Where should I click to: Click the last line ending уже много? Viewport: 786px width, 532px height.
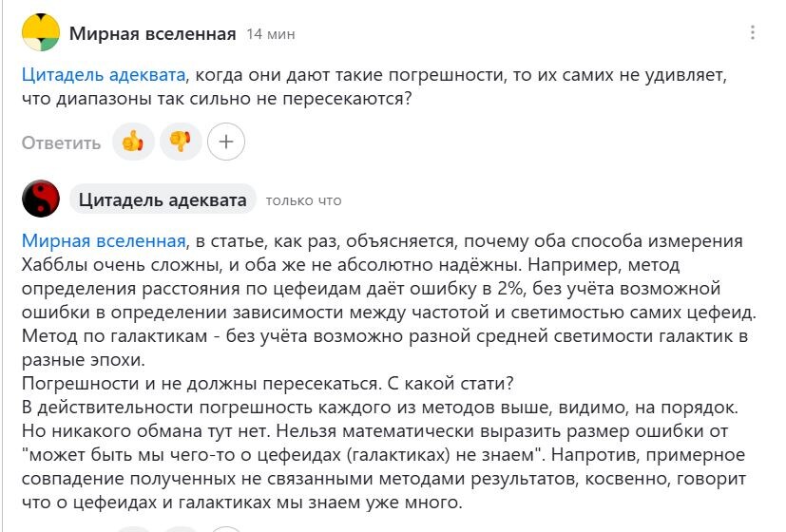241,502
